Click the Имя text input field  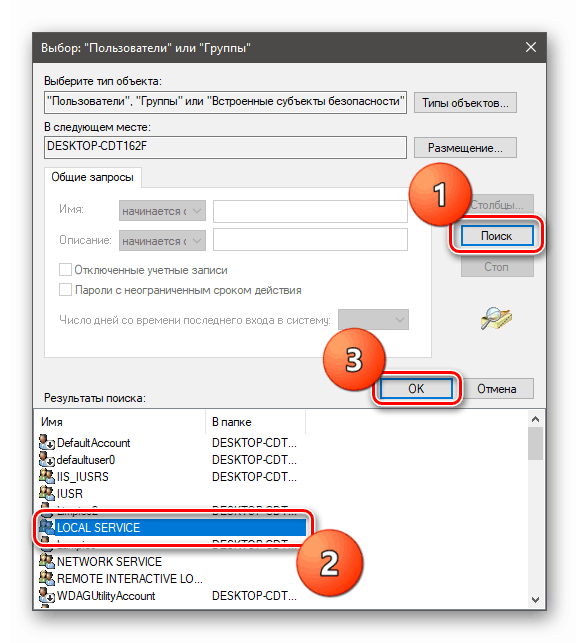pyautogui.click(x=310, y=211)
